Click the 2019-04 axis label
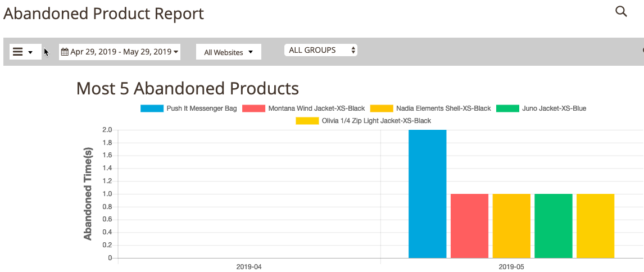This screenshot has width=644, height=272. pos(249,267)
